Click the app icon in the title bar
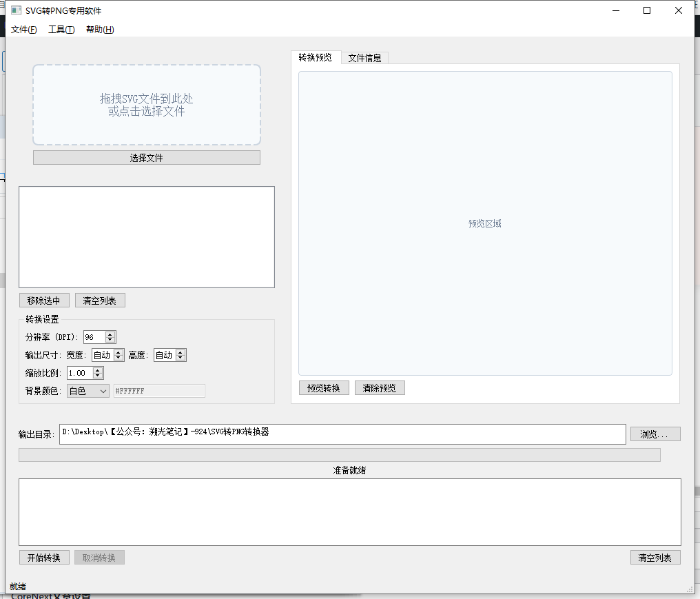Screen dimensions: 700x599 (x=16, y=10)
